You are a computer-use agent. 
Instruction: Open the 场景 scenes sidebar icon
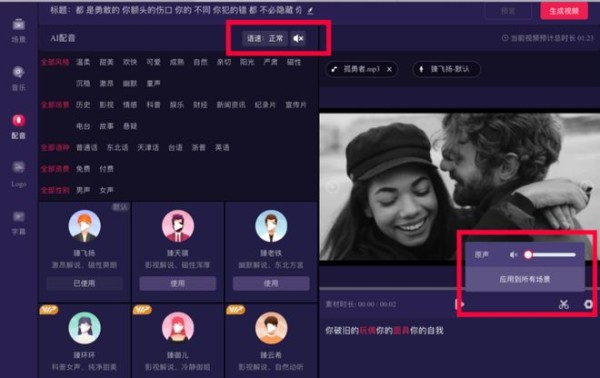pyautogui.click(x=18, y=24)
